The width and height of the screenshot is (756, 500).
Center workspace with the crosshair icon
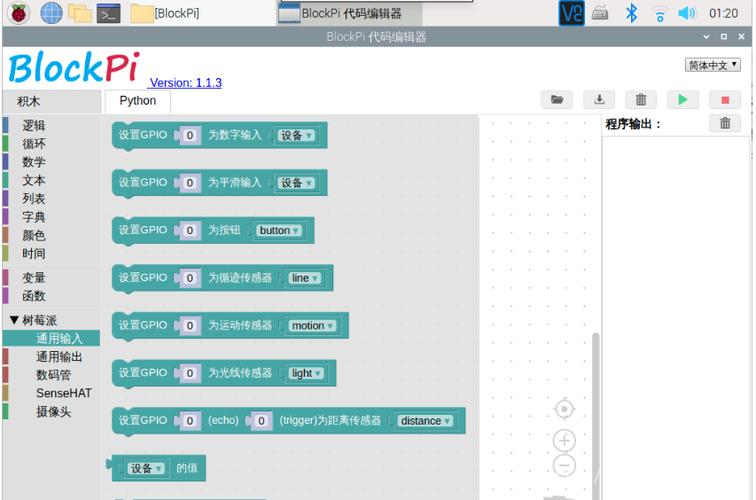pyautogui.click(x=564, y=409)
